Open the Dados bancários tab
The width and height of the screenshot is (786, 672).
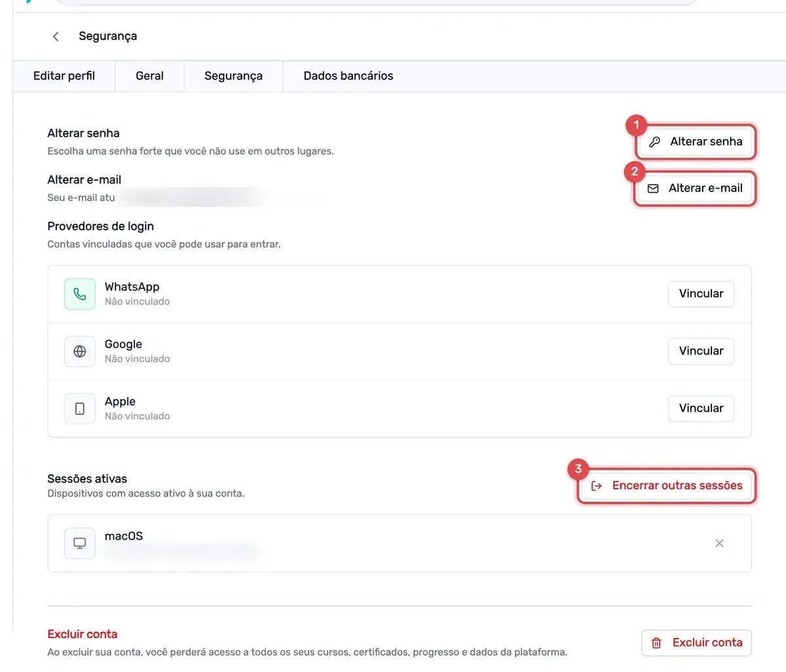click(348, 76)
